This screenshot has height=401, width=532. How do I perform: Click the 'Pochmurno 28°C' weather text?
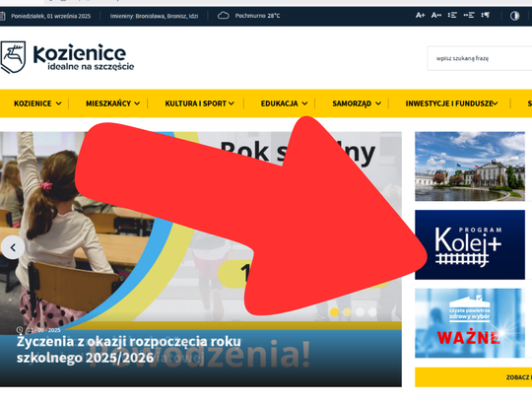coord(257,16)
